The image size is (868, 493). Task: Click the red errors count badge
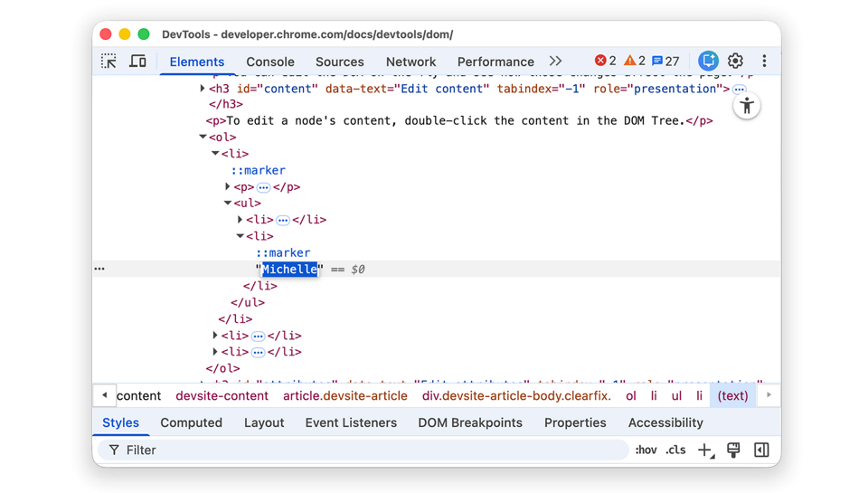tap(605, 61)
